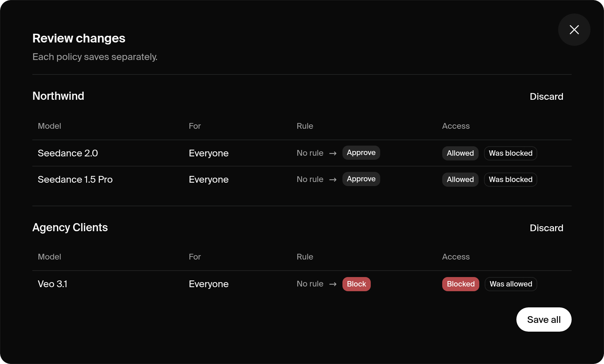The width and height of the screenshot is (604, 364).
Task: Discard the Northwind policy changes
Action: pyautogui.click(x=546, y=96)
